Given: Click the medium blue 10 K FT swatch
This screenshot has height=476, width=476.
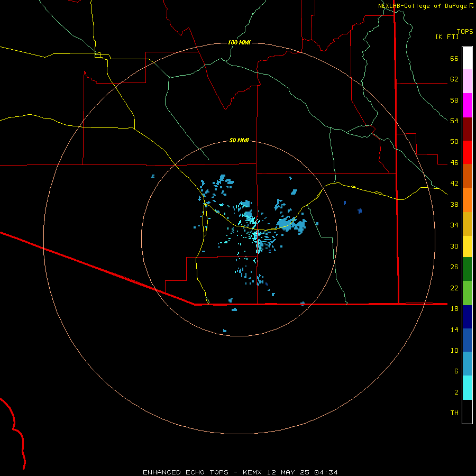Looking at the screenshot, I should pos(467,340).
